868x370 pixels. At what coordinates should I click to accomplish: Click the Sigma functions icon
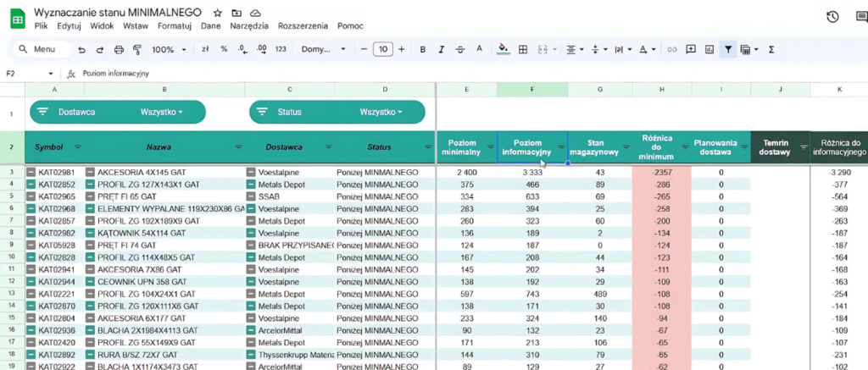pyautogui.click(x=771, y=50)
